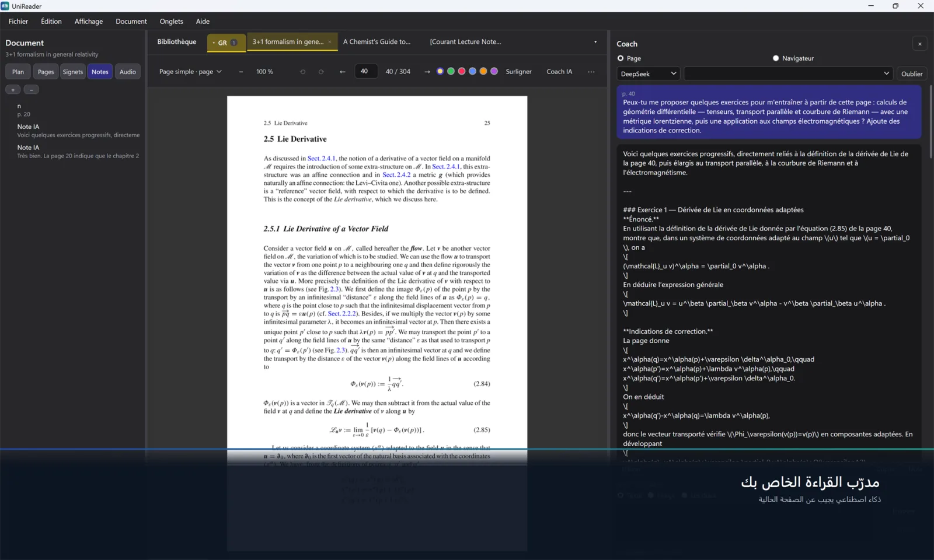Image resolution: width=934 pixels, height=560 pixels.
Task: Open Coach IA from the toolbar
Action: [x=559, y=72]
